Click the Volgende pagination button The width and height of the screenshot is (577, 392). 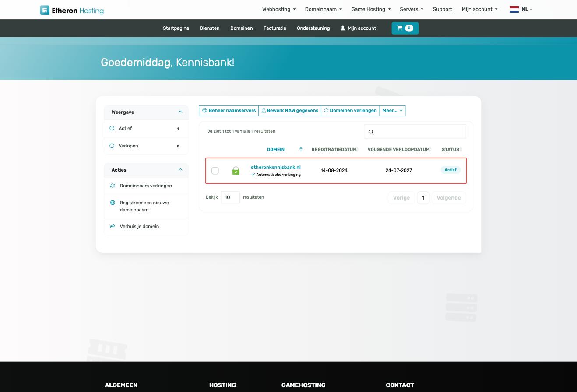[449, 198]
